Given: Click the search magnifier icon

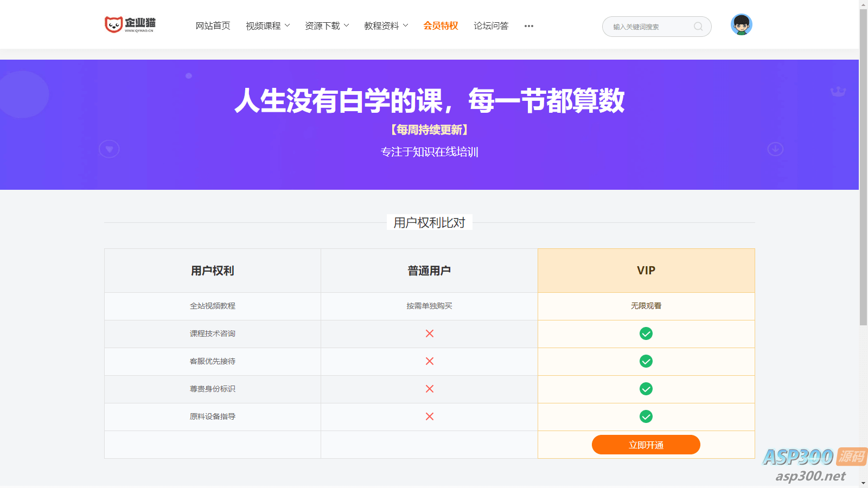Looking at the screenshot, I should (698, 27).
